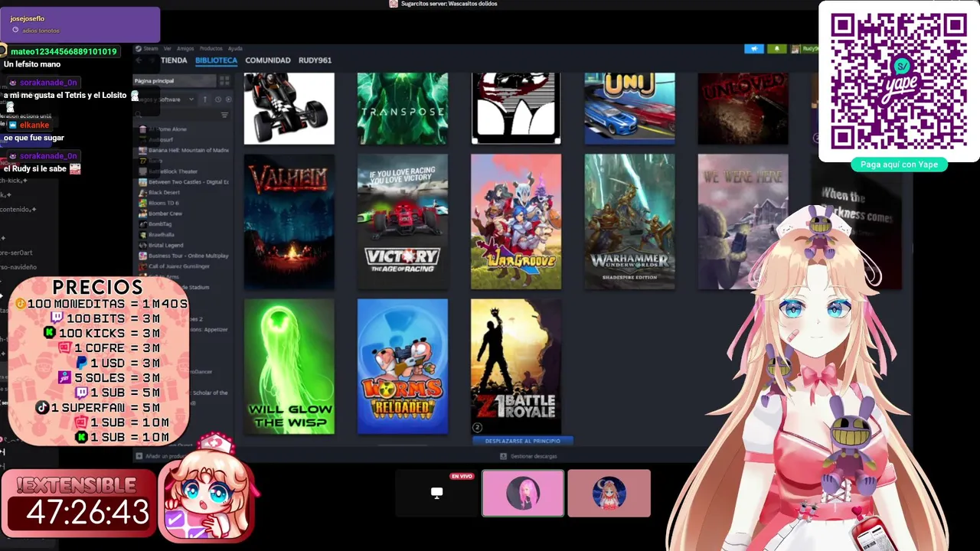The height and width of the screenshot is (551, 980).
Task: Click the sort ascending arrow icon
Action: (205, 99)
